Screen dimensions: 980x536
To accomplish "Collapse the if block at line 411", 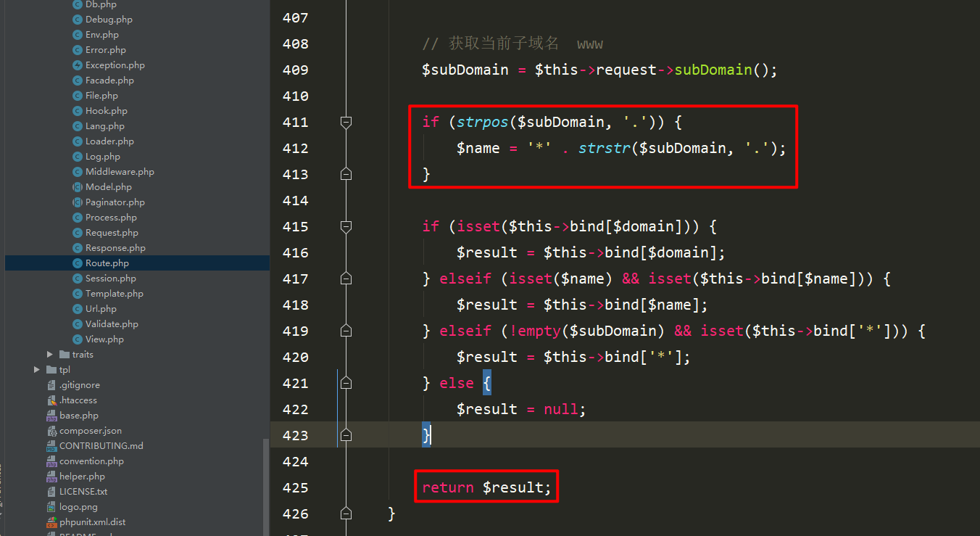I will (x=346, y=123).
